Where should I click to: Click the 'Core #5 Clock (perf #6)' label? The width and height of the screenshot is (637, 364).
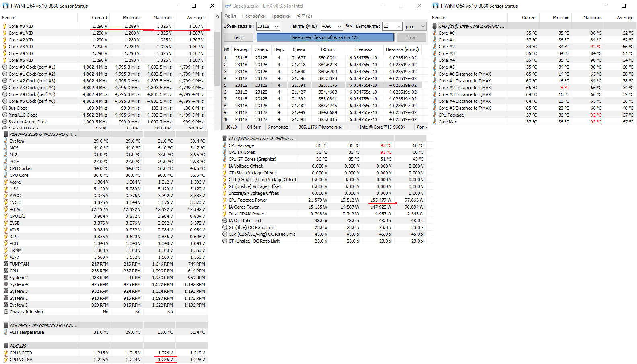click(x=32, y=101)
